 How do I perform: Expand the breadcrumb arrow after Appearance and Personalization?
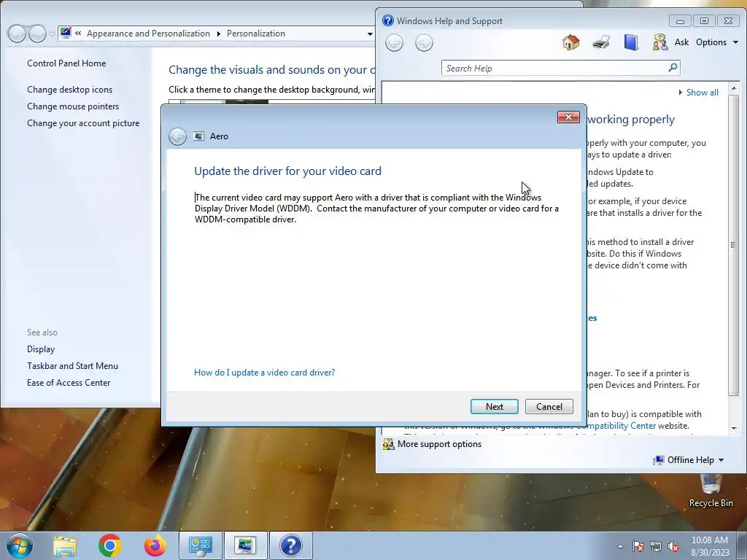click(x=218, y=34)
